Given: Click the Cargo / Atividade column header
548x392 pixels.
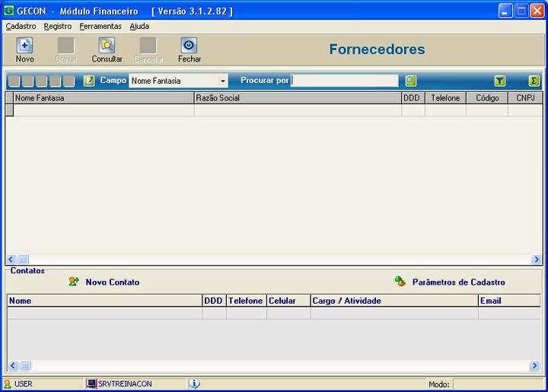Looking at the screenshot, I should point(394,301).
